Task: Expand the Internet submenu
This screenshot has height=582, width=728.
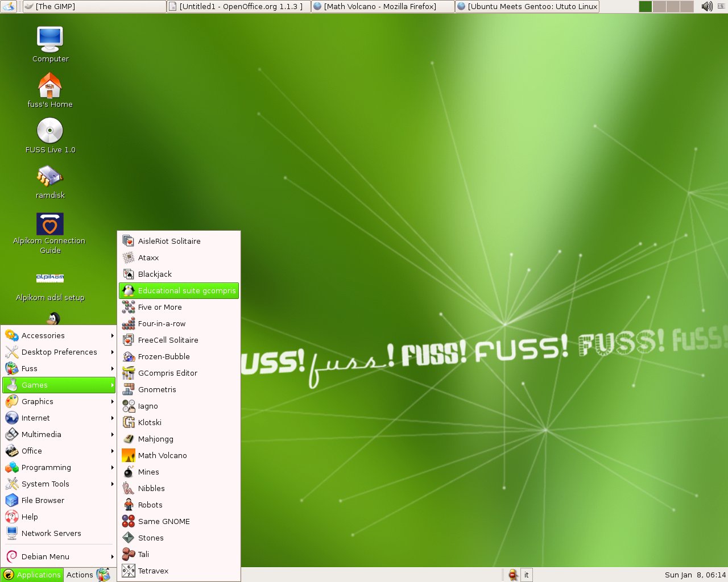Action: pyautogui.click(x=59, y=418)
